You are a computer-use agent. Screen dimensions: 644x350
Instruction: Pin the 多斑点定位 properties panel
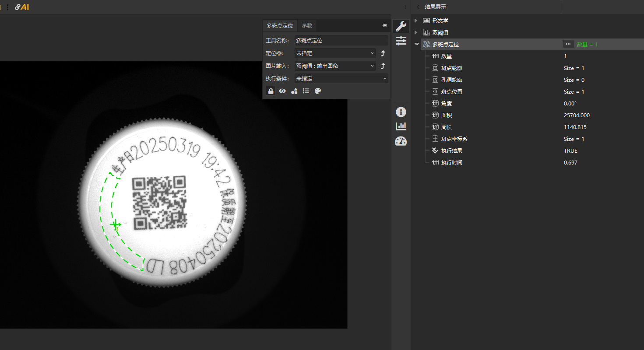point(384,26)
